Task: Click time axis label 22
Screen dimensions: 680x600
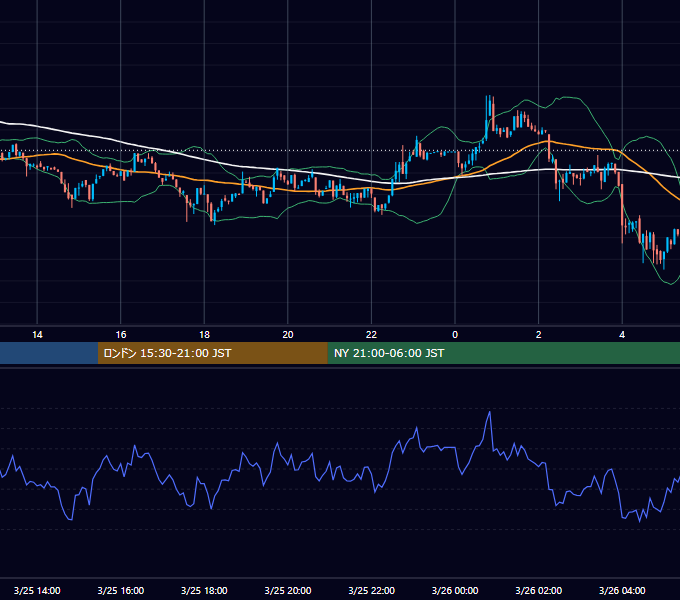Action: tap(371, 335)
